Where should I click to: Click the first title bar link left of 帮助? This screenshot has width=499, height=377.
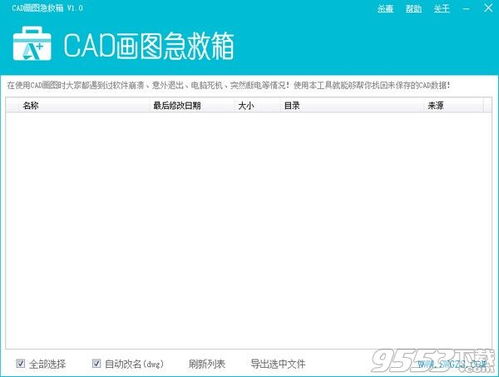coord(385,9)
